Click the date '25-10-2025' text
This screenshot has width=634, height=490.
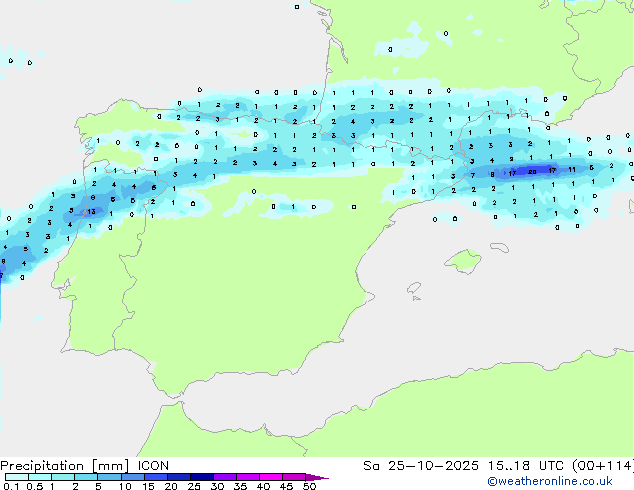pos(433,466)
